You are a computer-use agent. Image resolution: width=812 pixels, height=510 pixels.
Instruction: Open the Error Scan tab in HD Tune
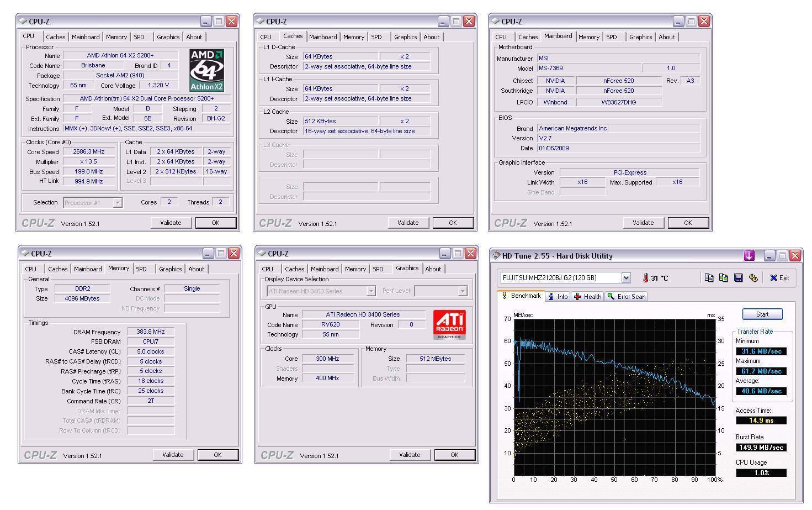coord(626,297)
